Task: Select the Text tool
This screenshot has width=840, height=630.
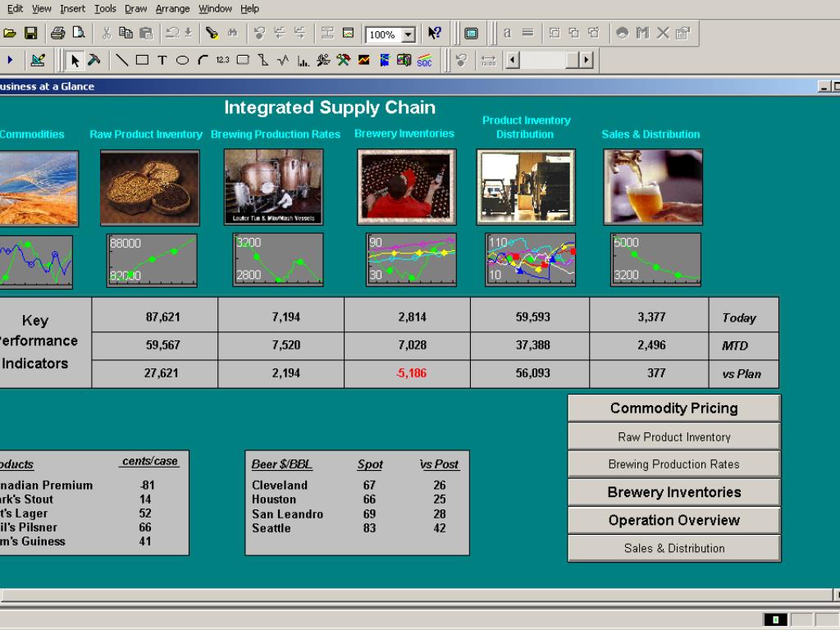Action: tap(162, 60)
